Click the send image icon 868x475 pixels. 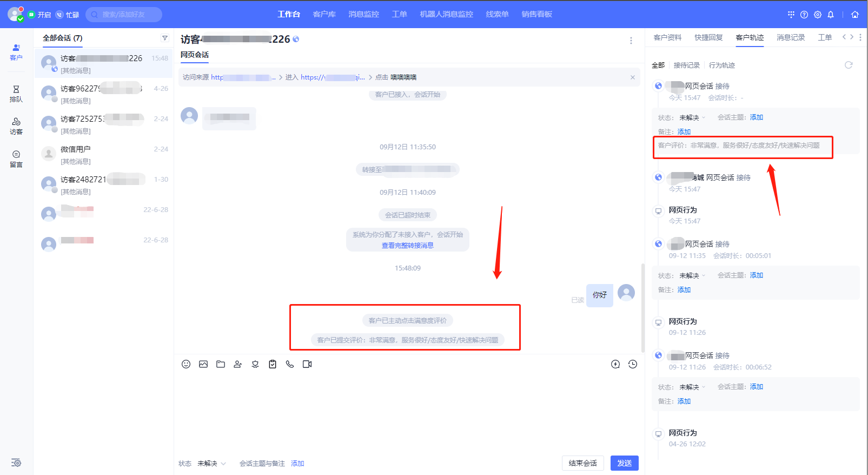pyautogui.click(x=203, y=364)
